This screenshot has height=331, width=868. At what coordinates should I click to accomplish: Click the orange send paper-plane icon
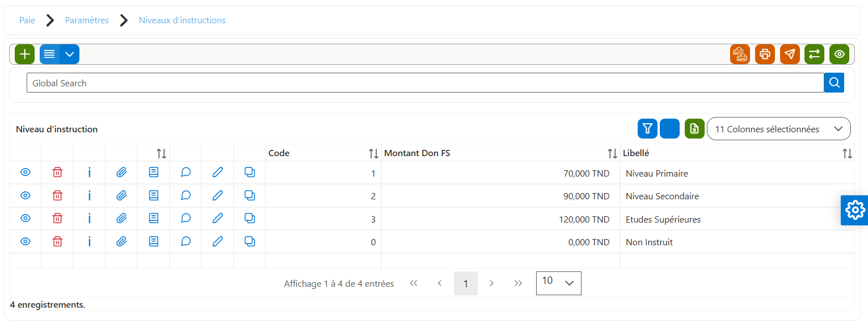(x=790, y=55)
